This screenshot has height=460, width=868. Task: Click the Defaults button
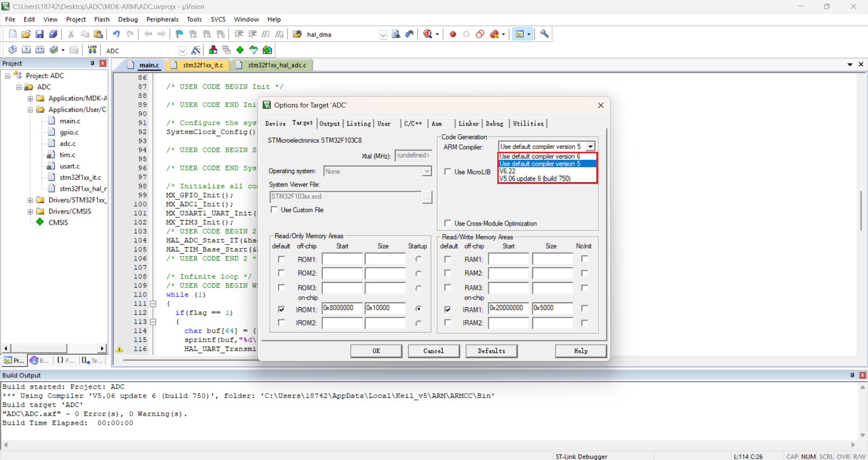(x=491, y=351)
